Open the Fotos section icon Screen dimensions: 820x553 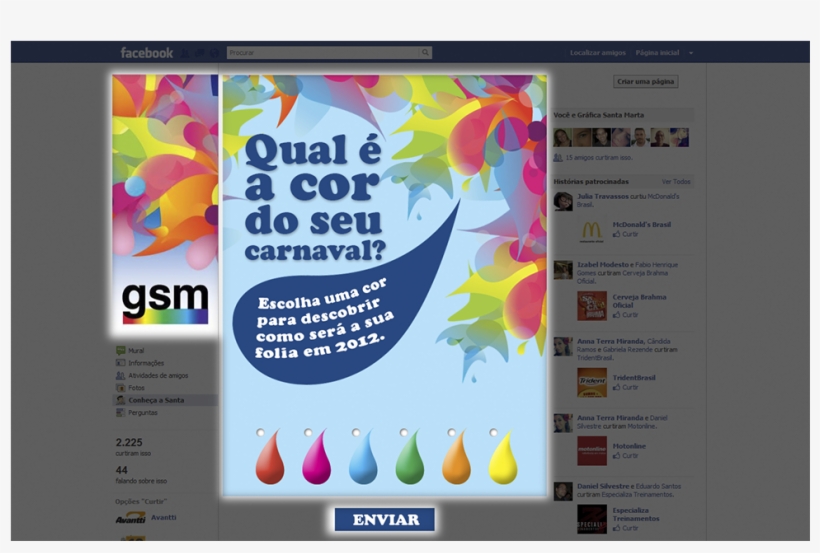[121, 387]
